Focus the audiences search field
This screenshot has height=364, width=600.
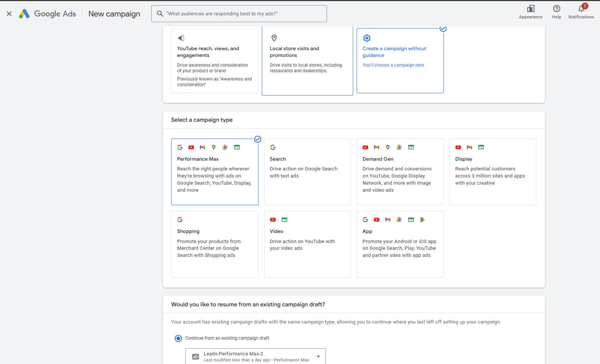tap(239, 13)
